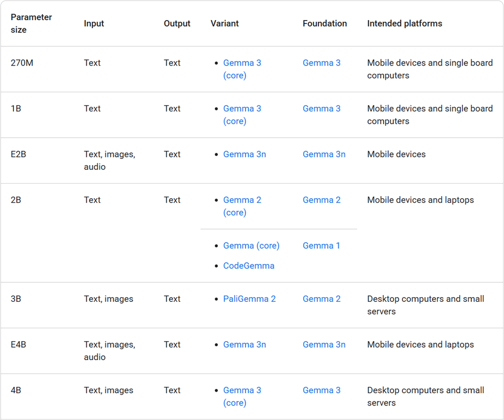Open Gemma 3n foundation link in E4B row
504x420 pixels.
click(x=324, y=345)
